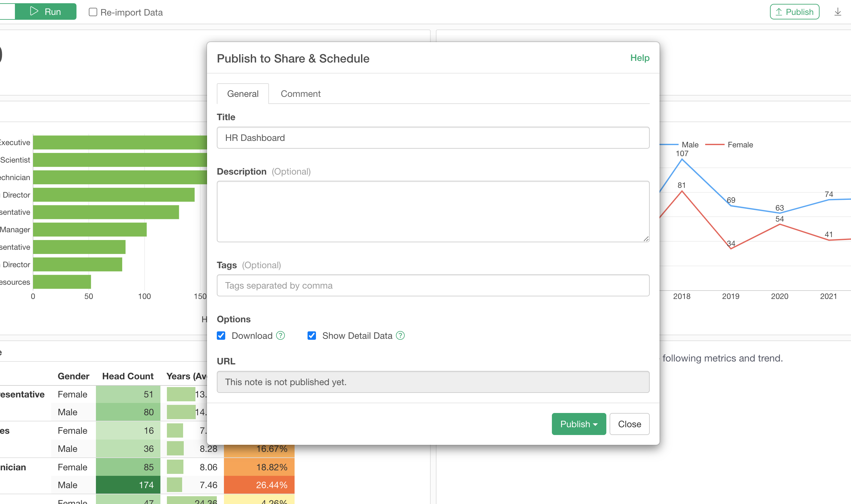Click the Run play button
Screen dimensions: 851x504
tap(45, 12)
